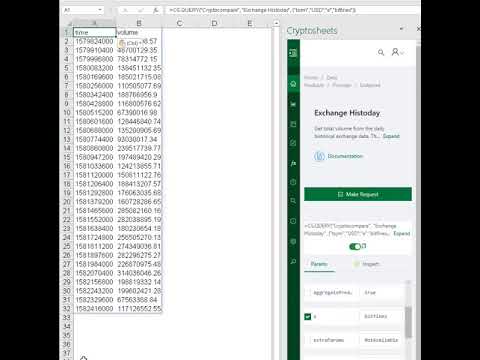Select cell containing 1579910400

click(x=94, y=50)
